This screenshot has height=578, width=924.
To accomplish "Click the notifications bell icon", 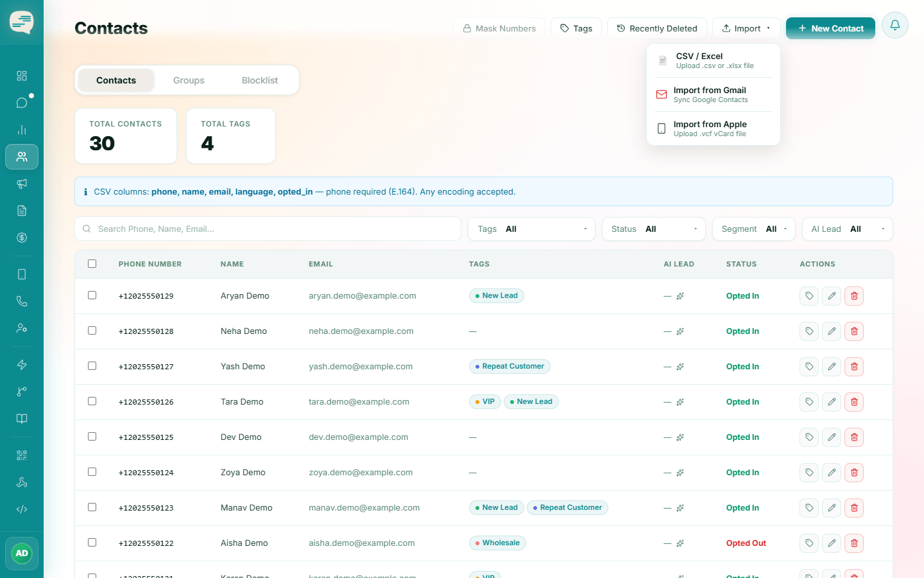I will click(x=895, y=25).
